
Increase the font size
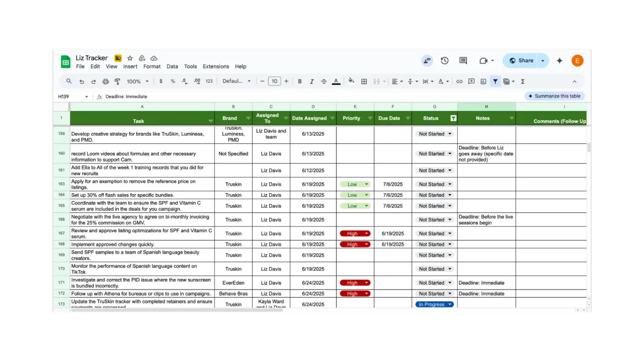tap(286, 82)
